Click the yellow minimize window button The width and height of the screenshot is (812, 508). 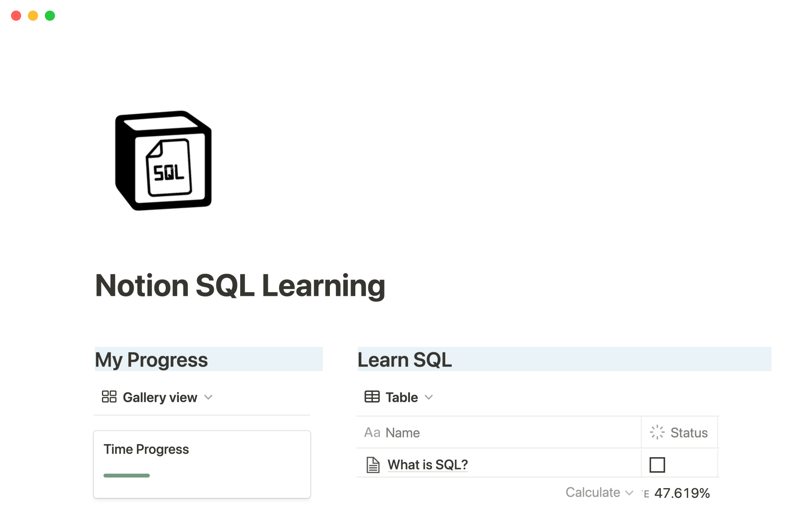coord(33,16)
